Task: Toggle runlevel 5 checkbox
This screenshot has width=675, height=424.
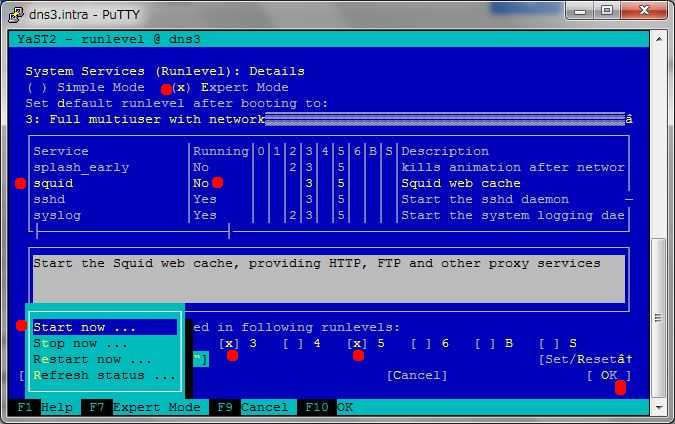Action: 366,344
